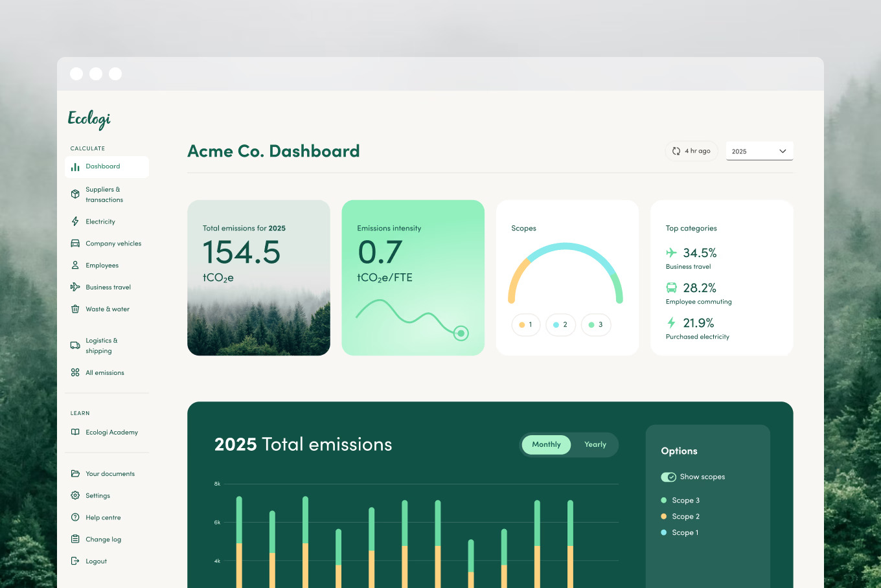Click the Change log clipboard icon

tap(75, 539)
